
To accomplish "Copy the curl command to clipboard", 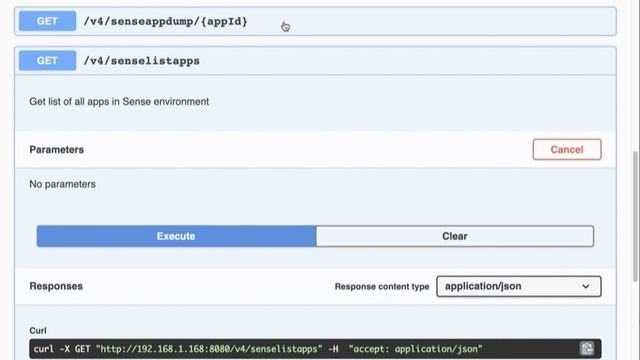I will pyautogui.click(x=587, y=349).
